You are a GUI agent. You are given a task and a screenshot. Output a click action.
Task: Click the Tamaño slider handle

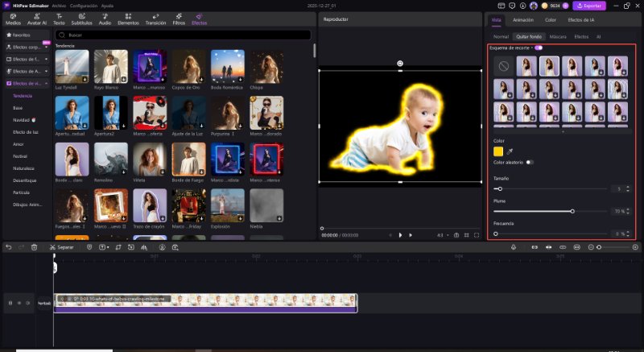[500, 189]
